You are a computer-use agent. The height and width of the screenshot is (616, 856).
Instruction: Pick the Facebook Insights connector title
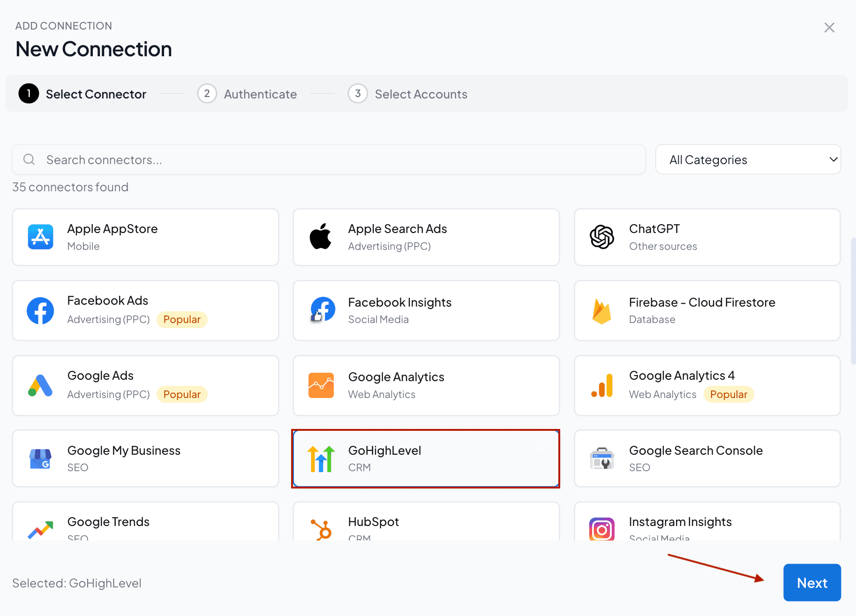(400, 302)
